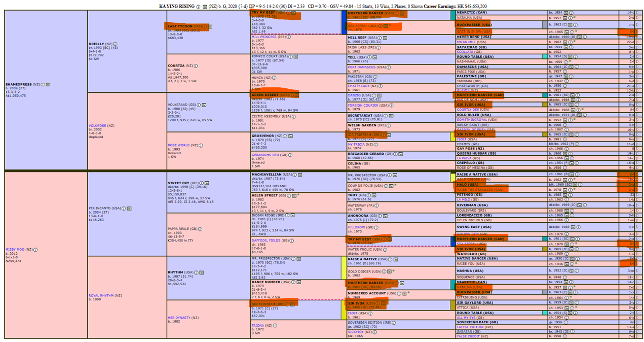Viewport: 644px width, 342px height.
Task: Open the VOLKROSE pedigree link
Action: pyautogui.click(x=98, y=125)
